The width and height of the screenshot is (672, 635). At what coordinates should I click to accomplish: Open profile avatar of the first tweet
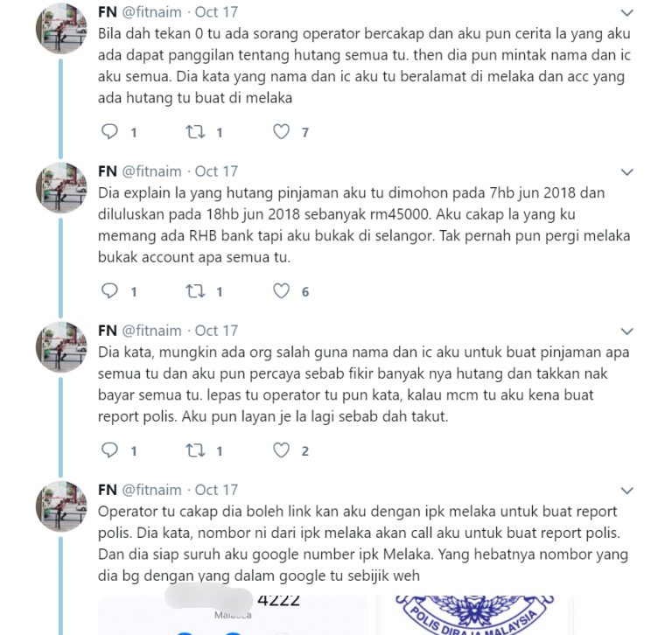pos(61,28)
